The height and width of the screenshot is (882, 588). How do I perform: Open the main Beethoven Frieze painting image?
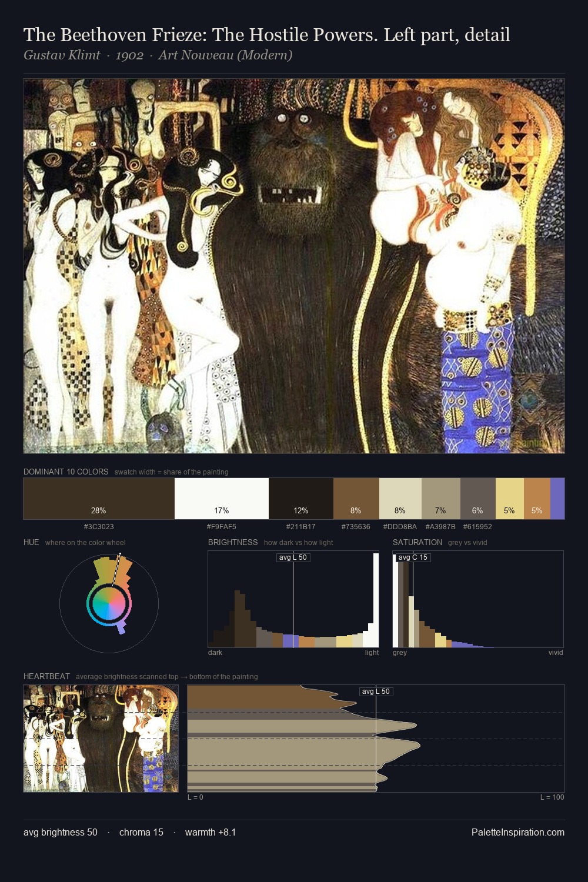coord(294,266)
